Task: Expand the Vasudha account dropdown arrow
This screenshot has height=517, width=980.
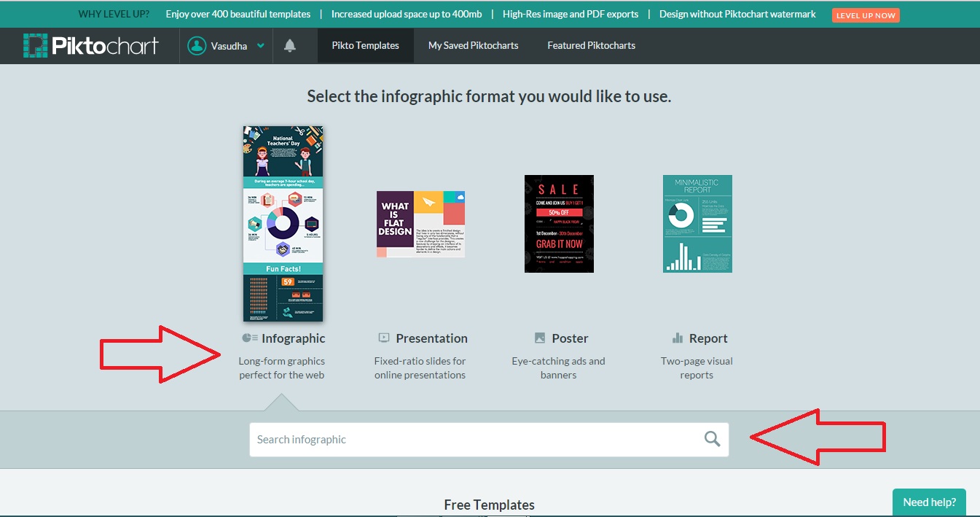Action: [x=261, y=46]
